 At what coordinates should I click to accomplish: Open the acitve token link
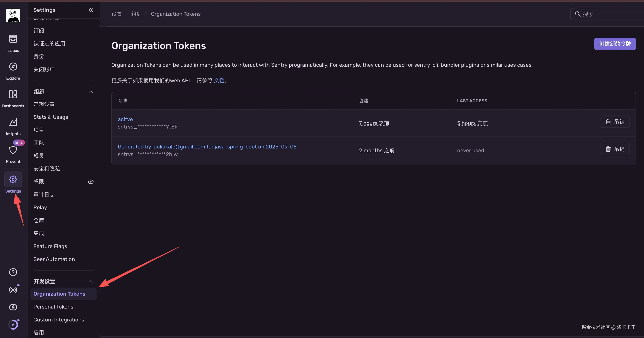coord(125,119)
